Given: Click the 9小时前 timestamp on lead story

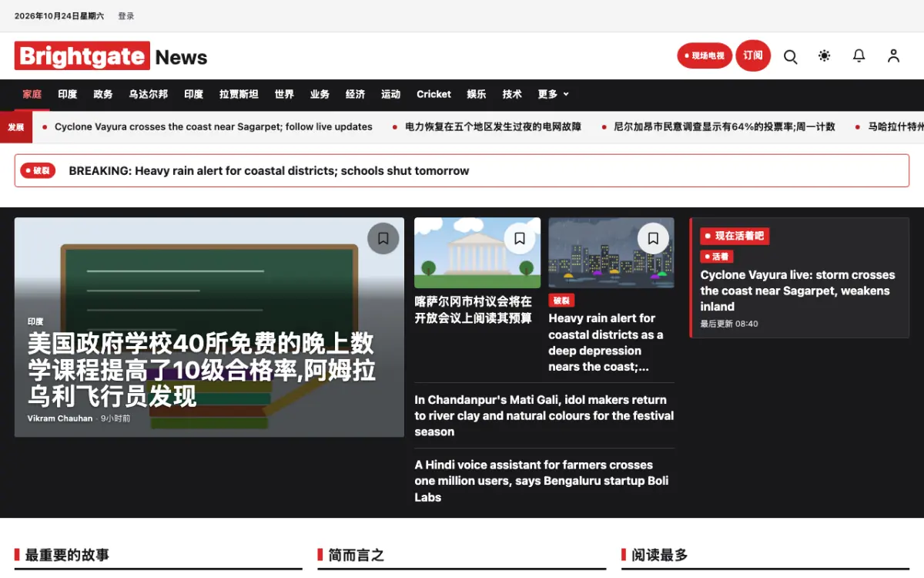Looking at the screenshot, I should click(x=115, y=418).
